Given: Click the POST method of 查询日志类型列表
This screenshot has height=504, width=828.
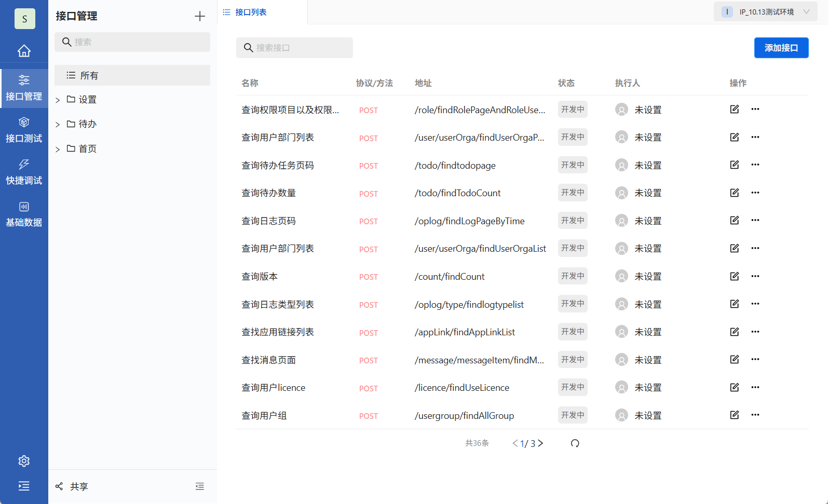Looking at the screenshot, I should pyautogui.click(x=369, y=305).
